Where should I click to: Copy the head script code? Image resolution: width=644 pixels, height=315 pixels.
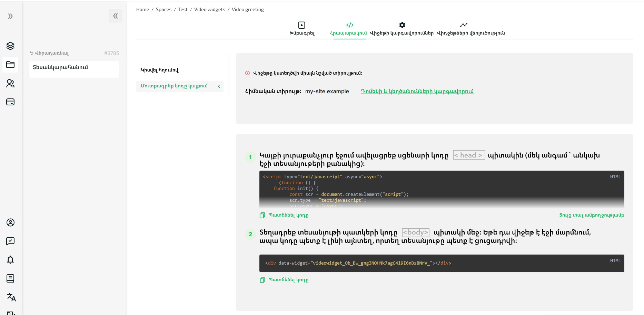tap(284, 215)
